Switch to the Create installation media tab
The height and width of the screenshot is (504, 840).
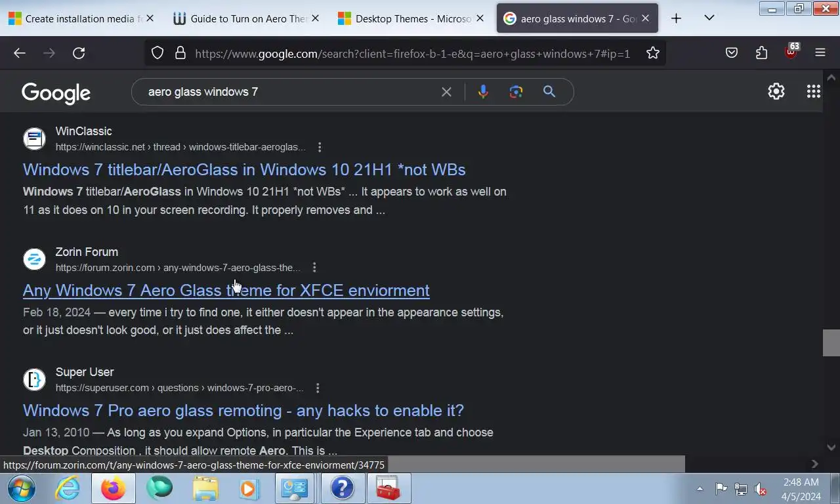pos(75,19)
